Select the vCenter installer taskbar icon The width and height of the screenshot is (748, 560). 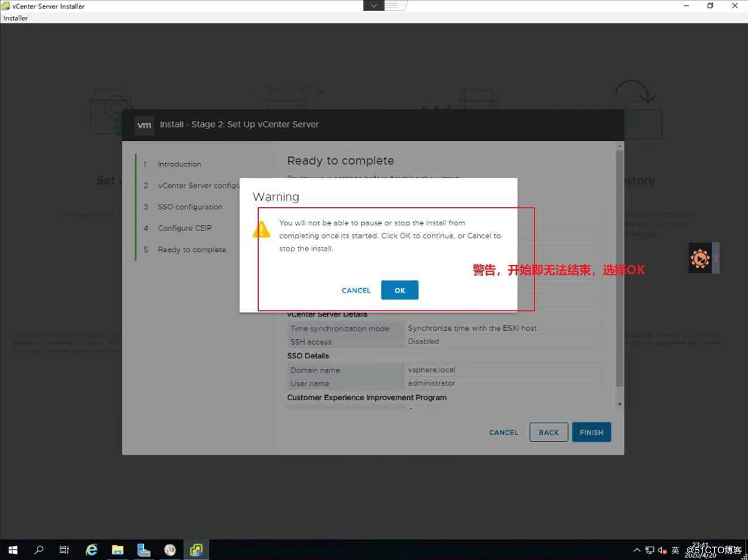pos(196,550)
